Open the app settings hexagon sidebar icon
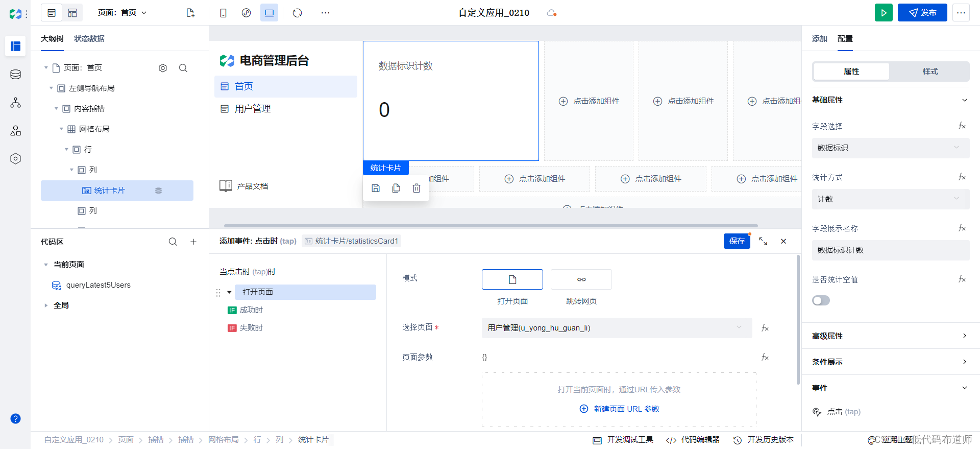Screen dimensions: 980x449 [x=16, y=159]
